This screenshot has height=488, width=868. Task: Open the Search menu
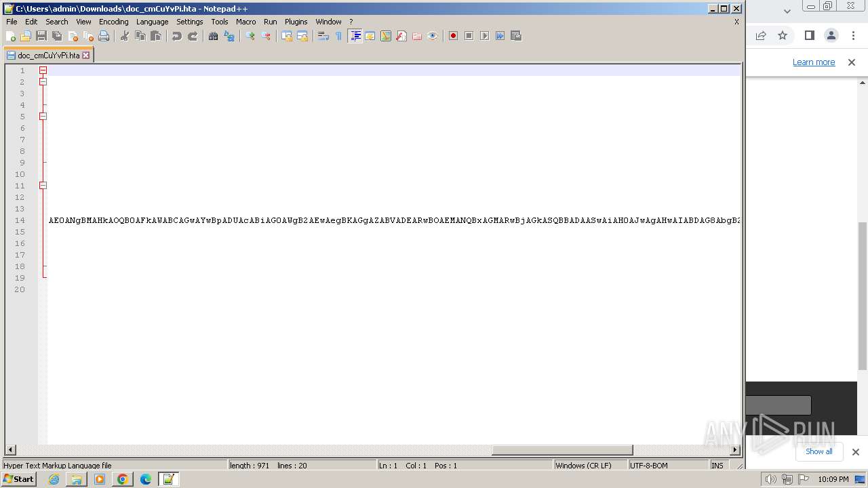point(56,22)
